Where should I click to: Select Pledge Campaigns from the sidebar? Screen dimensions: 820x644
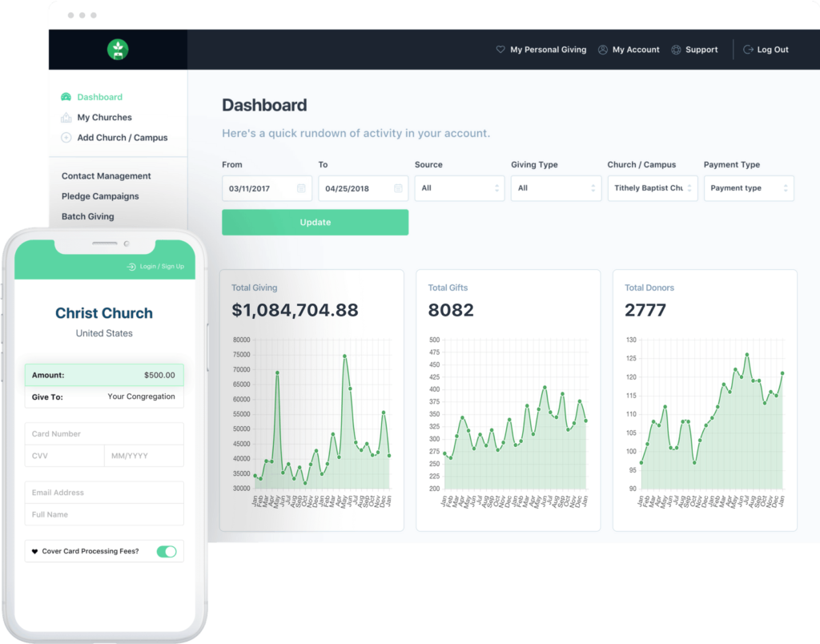point(100,196)
